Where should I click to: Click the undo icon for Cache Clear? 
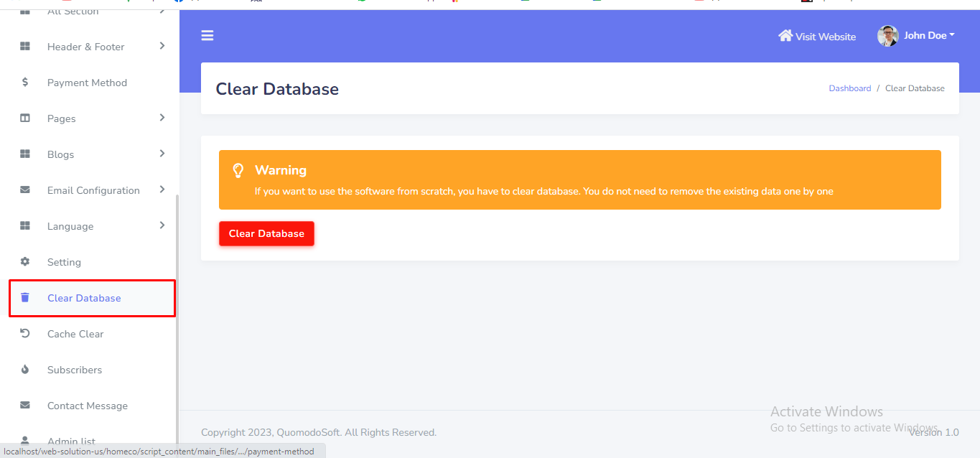[x=25, y=334]
